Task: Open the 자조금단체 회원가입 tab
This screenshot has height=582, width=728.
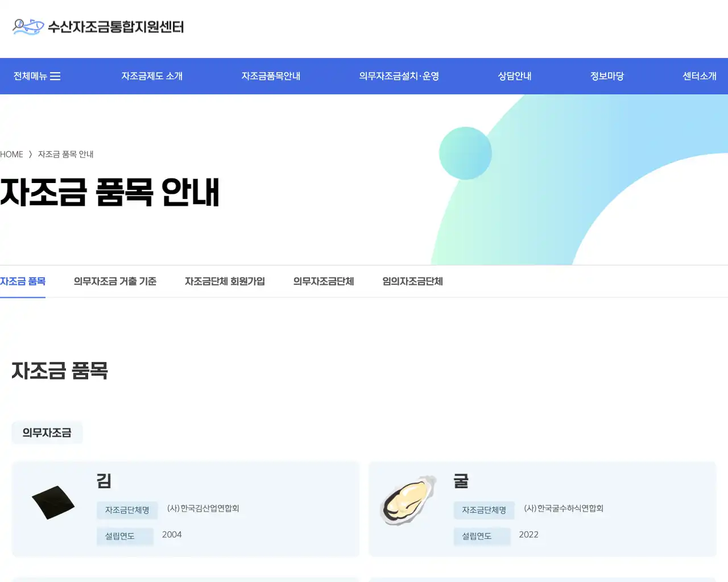Action: click(225, 281)
